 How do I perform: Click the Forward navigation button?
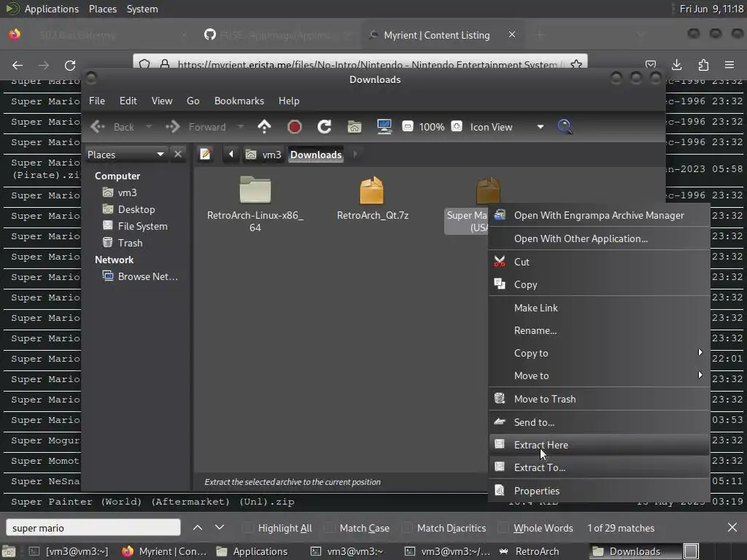coord(196,127)
